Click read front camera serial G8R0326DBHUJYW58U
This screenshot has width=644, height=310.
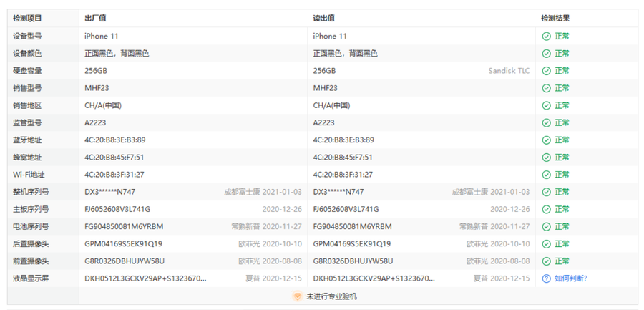coord(353,261)
